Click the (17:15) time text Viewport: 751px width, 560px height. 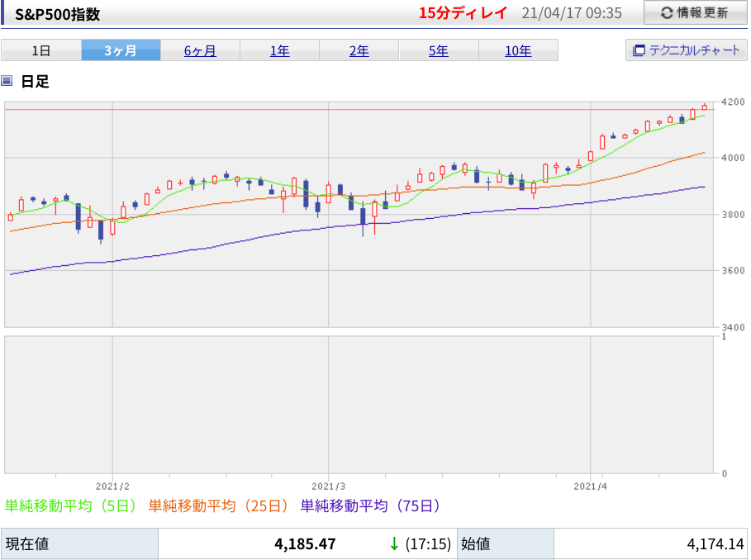tap(428, 544)
